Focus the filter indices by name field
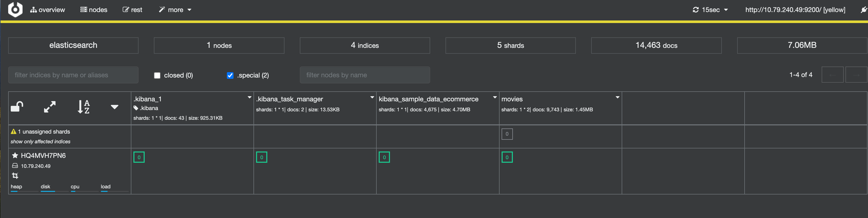868x218 pixels. [x=73, y=75]
